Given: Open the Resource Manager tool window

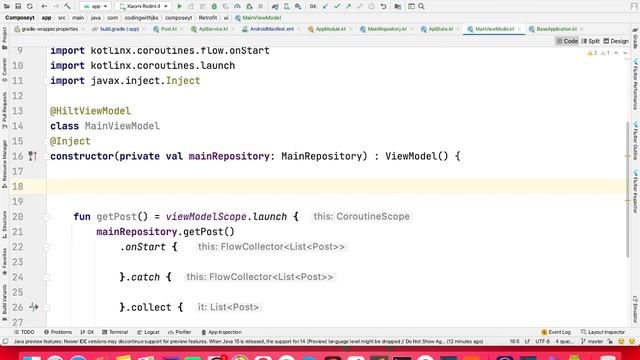Looking at the screenshot, I should [x=4, y=164].
